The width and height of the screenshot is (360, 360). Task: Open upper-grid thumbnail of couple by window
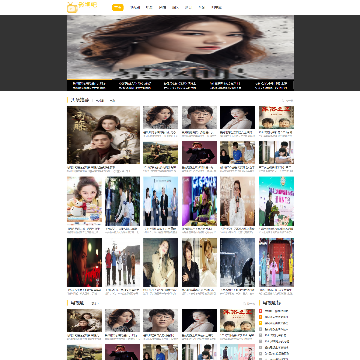point(276,152)
